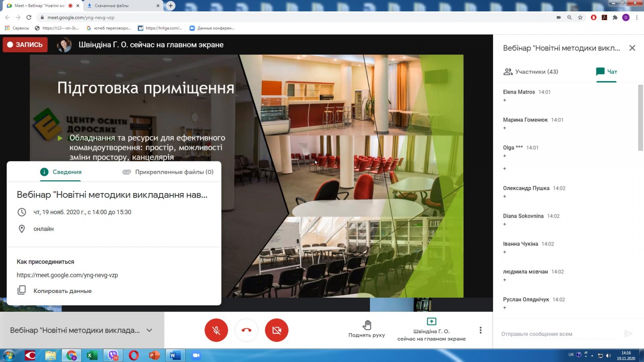Open Швіндіна Г. О. presentation screen button
Image resolution: width=644 pixels, height=362 pixels.
tap(431, 329)
